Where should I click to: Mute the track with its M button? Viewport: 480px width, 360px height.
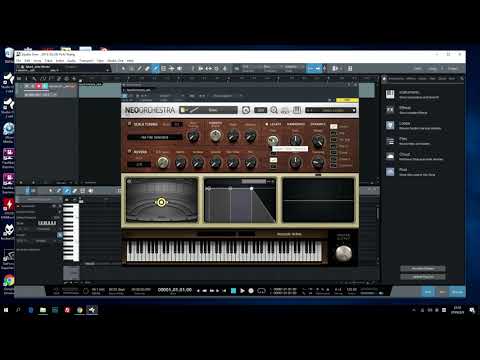(x=27, y=86)
